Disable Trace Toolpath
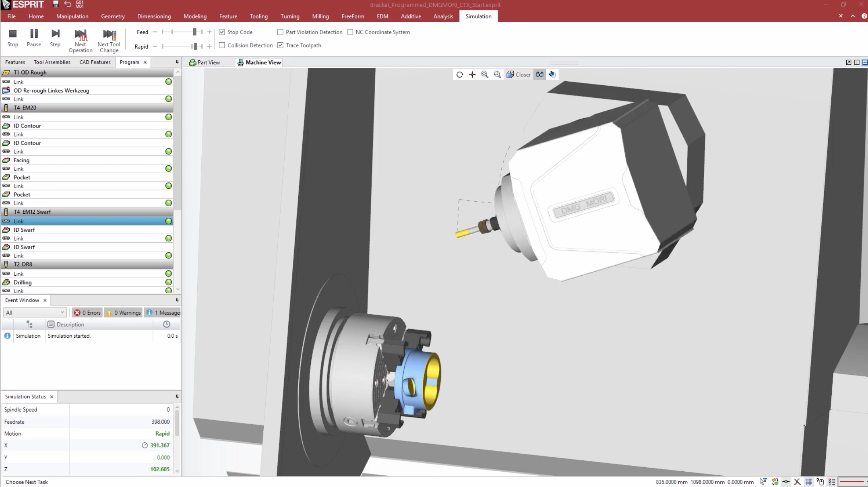The image size is (868, 487). pos(281,45)
